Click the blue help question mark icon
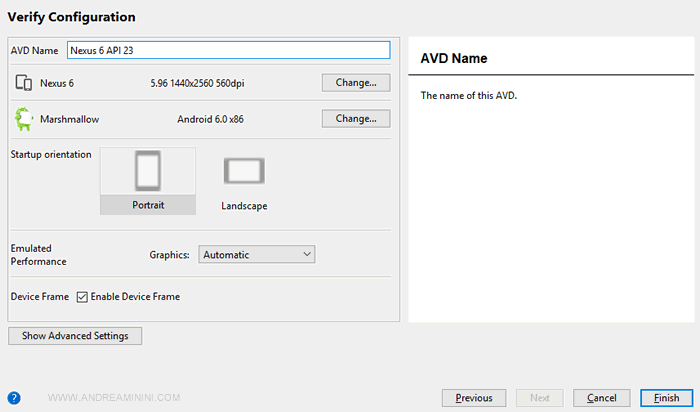Image resolution: width=700 pixels, height=412 pixels. pyautogui.click(x=14, y=398)
